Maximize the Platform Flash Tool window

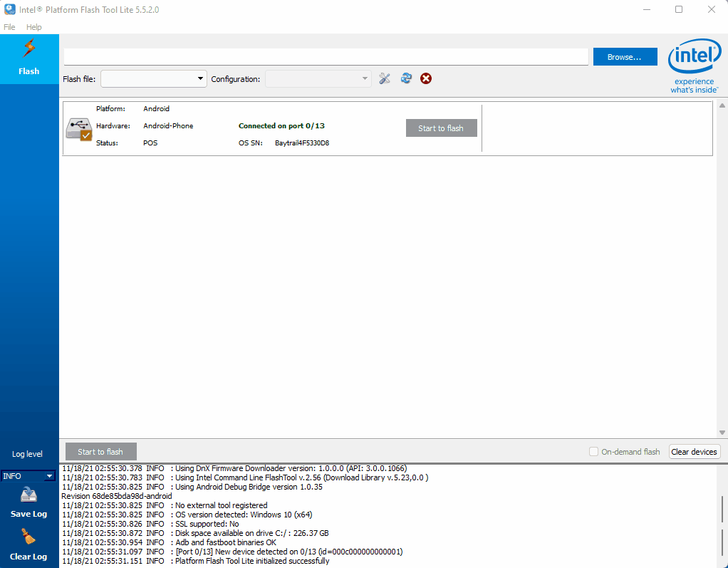click(679, 9)
